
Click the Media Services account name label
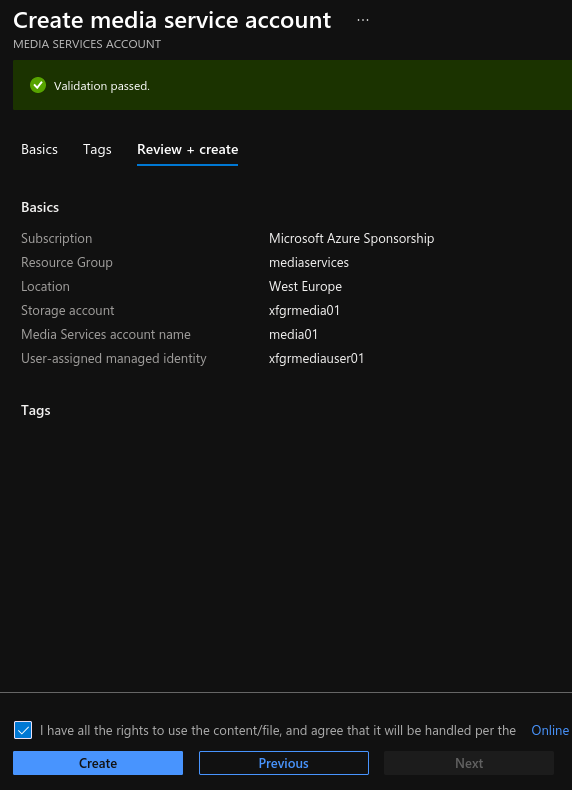pos(106,335)
